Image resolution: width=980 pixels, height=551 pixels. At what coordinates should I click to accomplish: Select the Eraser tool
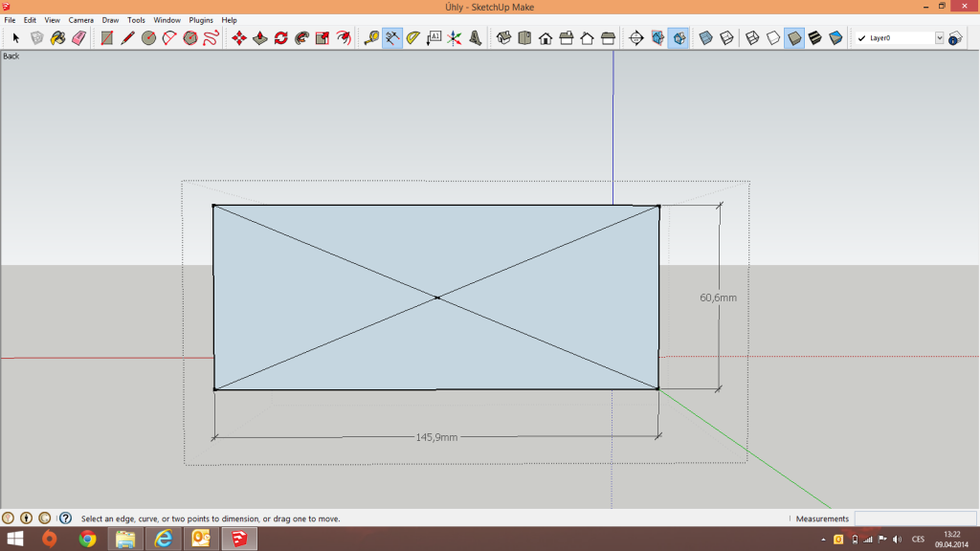[x=78, y=38]
